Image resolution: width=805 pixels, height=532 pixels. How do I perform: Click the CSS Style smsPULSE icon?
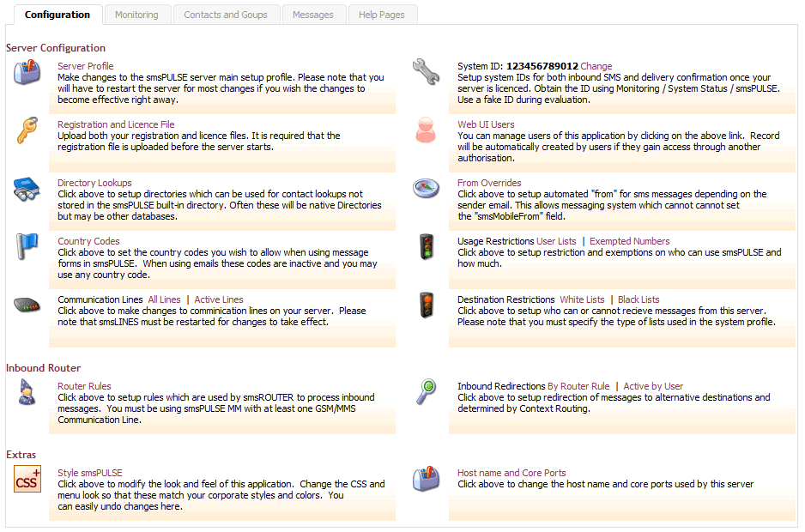(27, 479)
